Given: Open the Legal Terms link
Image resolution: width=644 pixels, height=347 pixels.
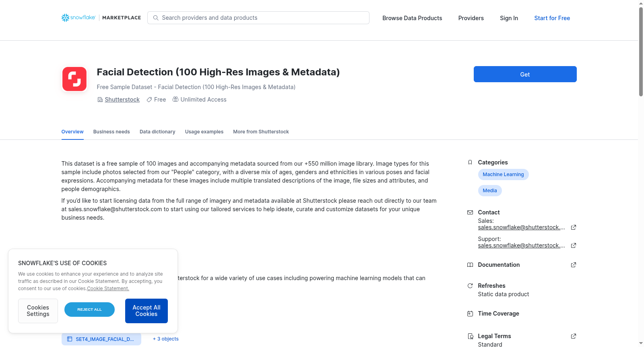Looking at the screenshot, I should click(494, 336).
